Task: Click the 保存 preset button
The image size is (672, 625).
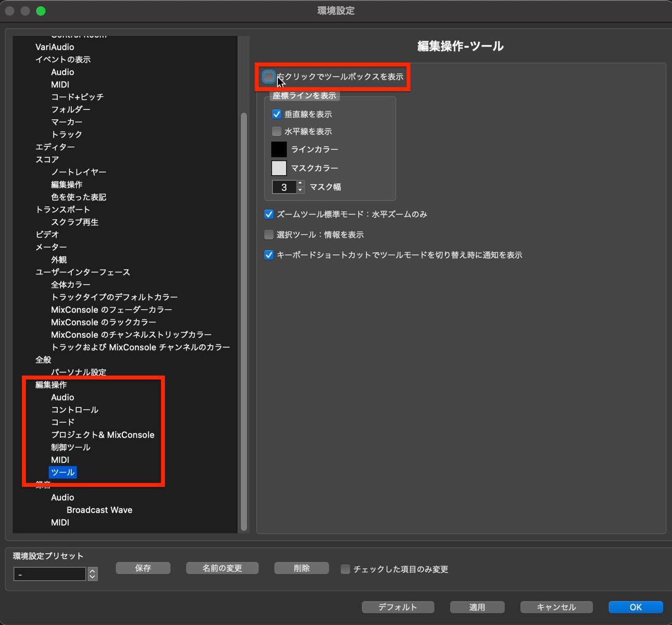Action: point(143,568)
